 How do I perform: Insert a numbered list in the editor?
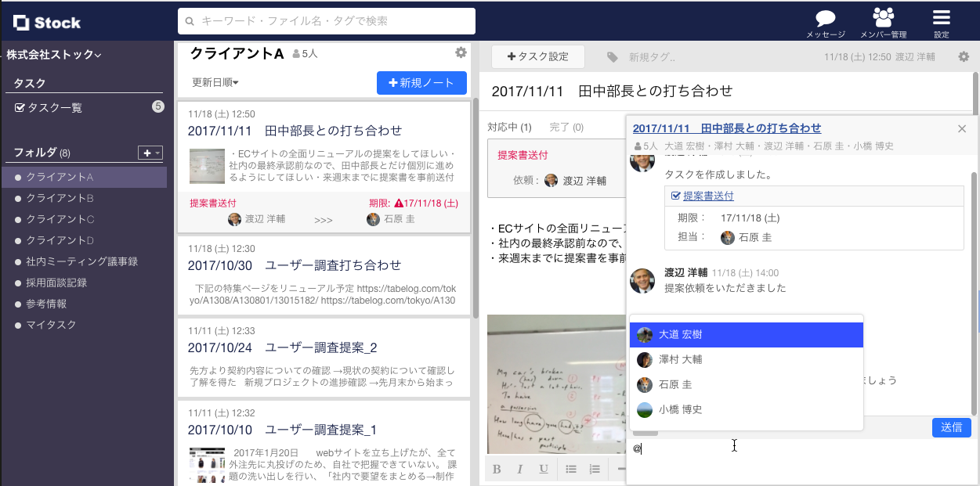pos(595,469)
